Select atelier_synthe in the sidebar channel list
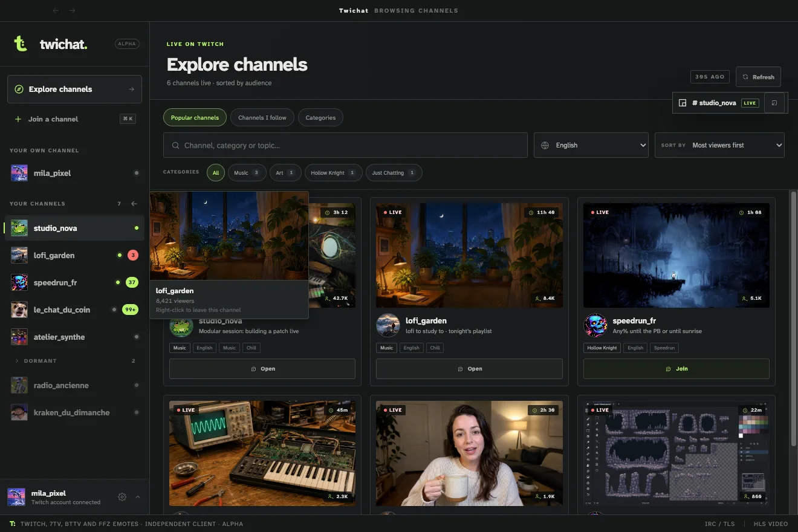This screenshot has height=532, width=798. coord(74,337)
